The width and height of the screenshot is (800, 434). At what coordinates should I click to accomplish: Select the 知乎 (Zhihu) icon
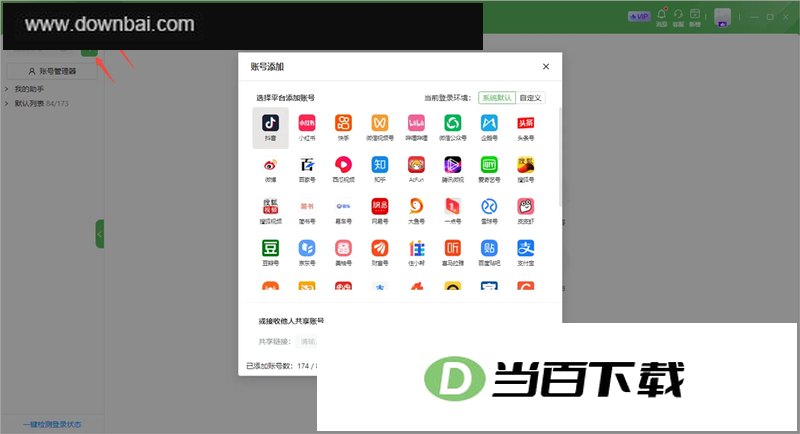pyautogui.click(x=380, y=165)
